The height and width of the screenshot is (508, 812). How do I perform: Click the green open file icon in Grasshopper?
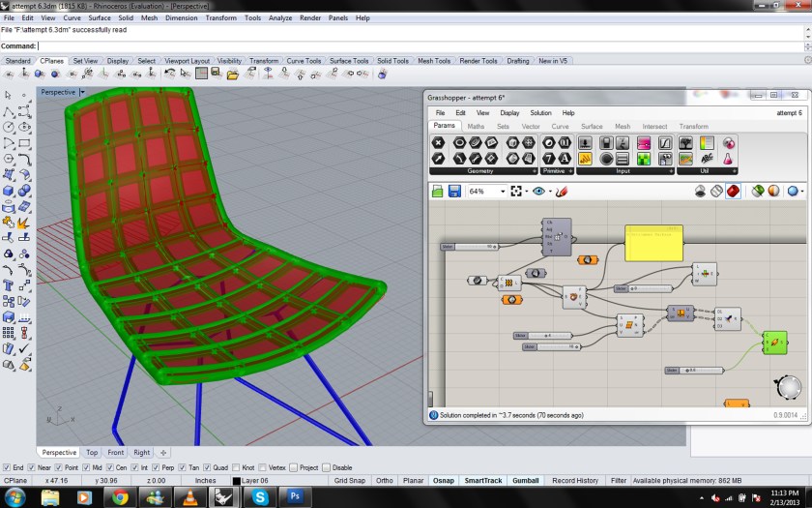437,192
